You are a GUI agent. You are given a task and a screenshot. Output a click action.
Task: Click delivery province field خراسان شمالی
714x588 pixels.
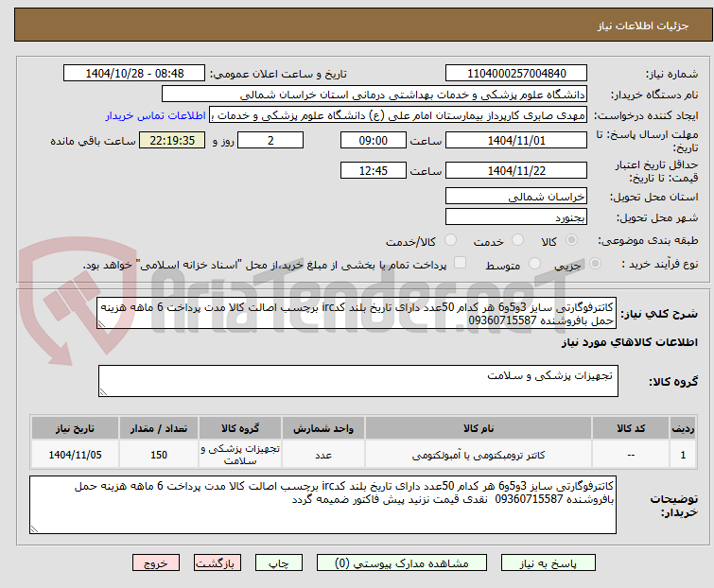click(x=516, y=196)
